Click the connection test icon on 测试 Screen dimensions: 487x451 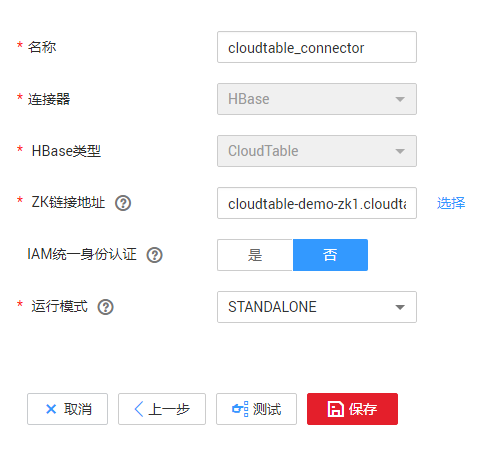[240, 409]
